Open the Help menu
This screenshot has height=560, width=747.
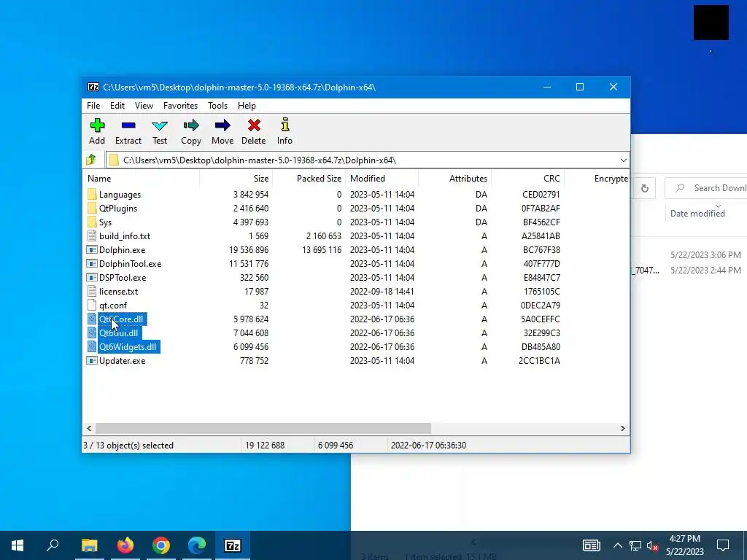pyautogui.click(x=247, y=106)
